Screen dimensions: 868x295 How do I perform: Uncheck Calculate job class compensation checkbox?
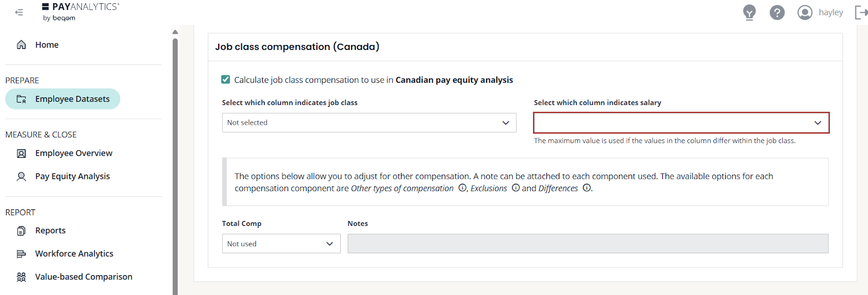coord(226,80)
